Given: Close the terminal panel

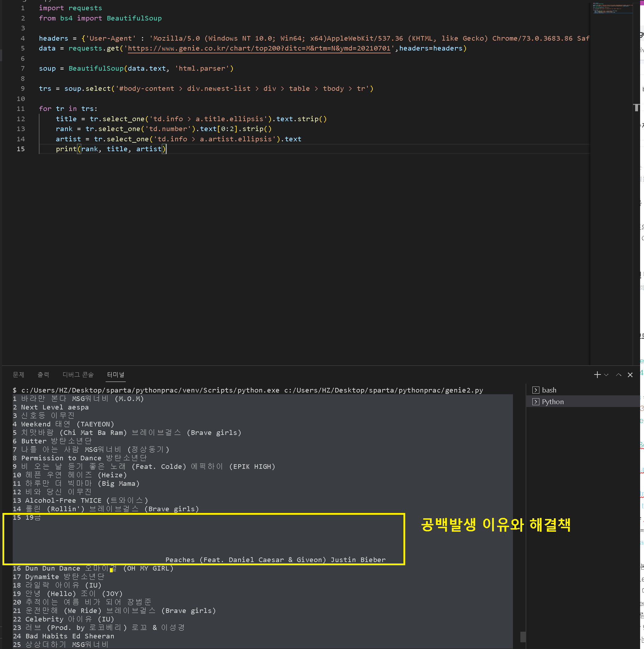Looking at the screenshot, I should 630,375.
